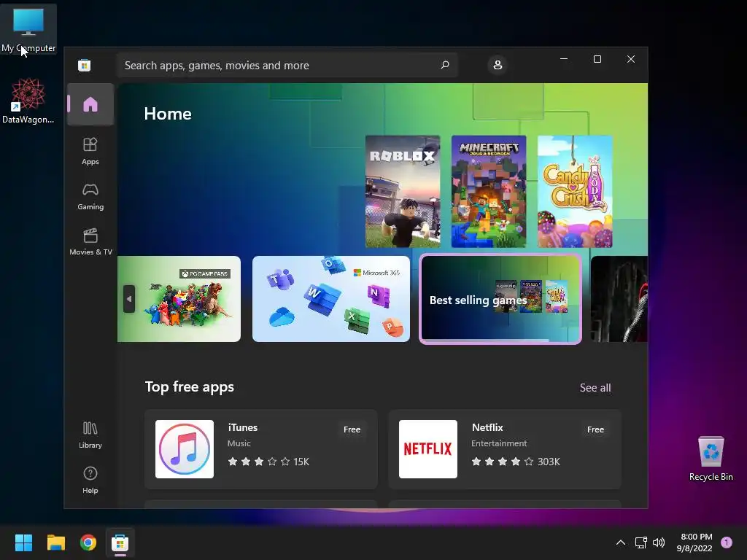
Task: Select the My Computer desktop icon
Action: (28, 29)
